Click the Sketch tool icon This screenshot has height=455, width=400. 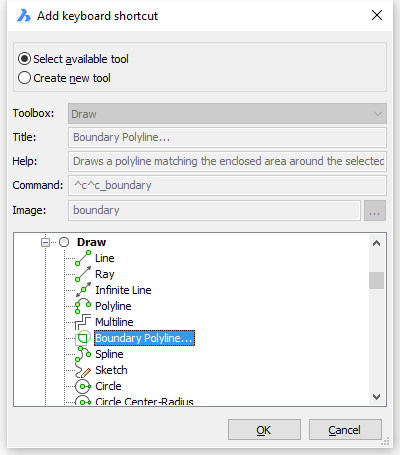coord(83,370)
